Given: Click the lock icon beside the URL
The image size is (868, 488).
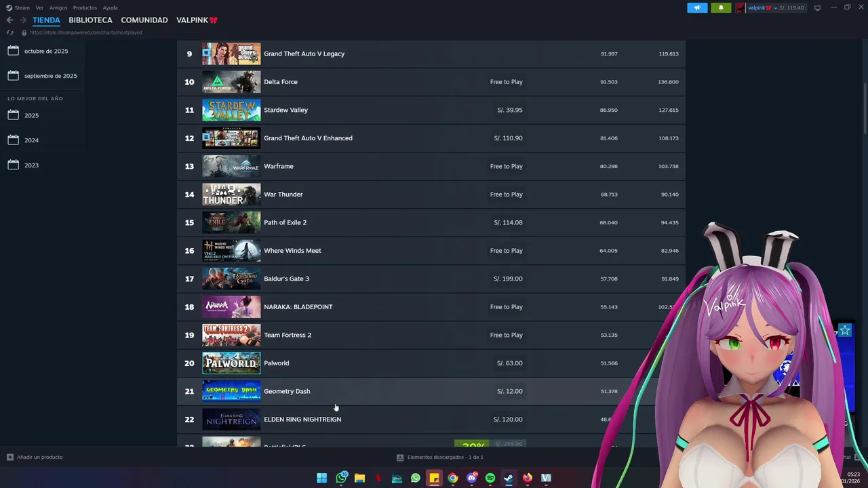Looking at the screenshot, I should point(24,33).
